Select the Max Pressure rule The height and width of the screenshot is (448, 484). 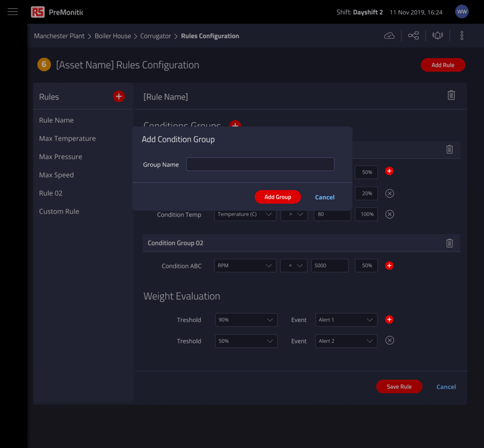(60, 157)
